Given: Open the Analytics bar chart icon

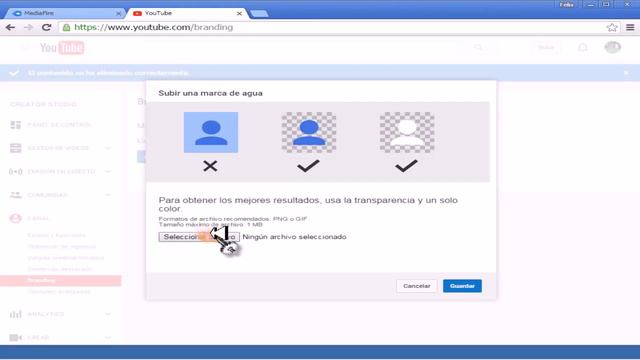Looking at the screenshot, I should [x=16, y=314].
